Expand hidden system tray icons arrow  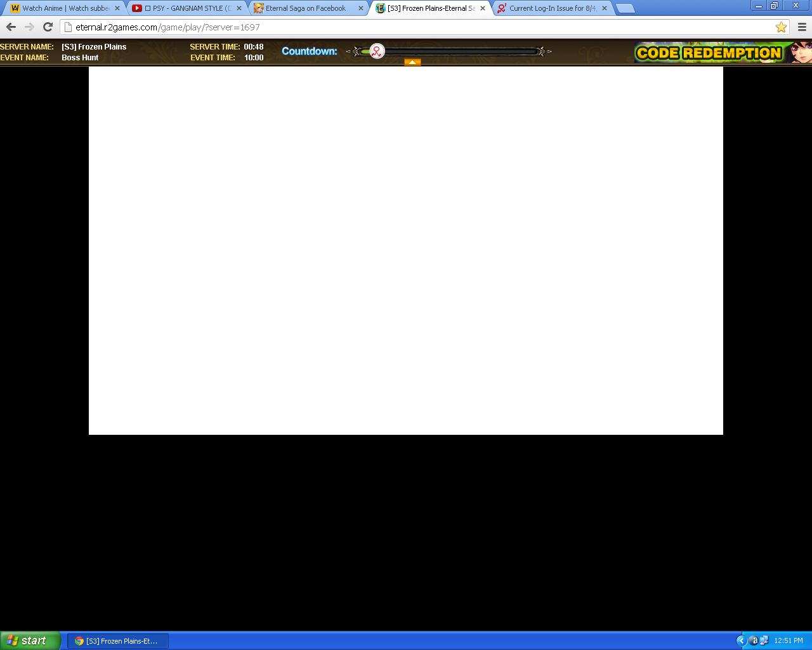740,640
